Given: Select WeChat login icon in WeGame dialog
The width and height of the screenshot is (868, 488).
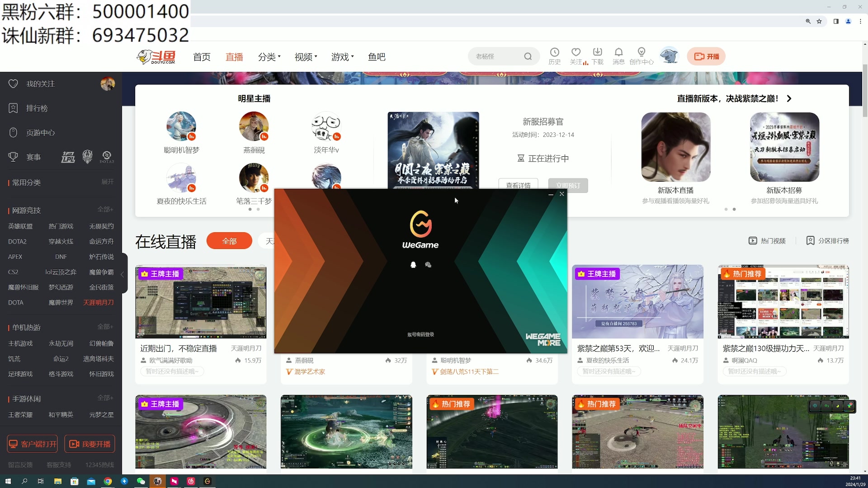Looking at the screenshot, I should (x=428, y=265).
